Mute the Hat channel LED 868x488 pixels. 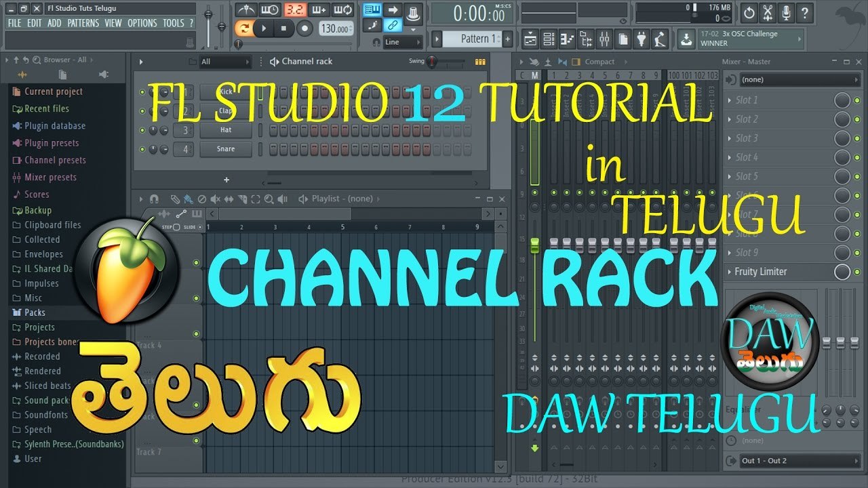pyautogui.click(x=142, y=130)
